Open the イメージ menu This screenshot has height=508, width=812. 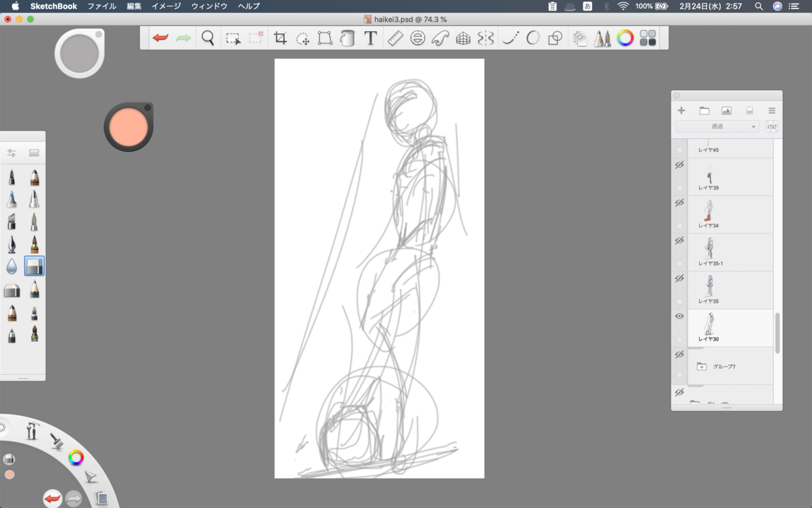(x=166, y=6)
